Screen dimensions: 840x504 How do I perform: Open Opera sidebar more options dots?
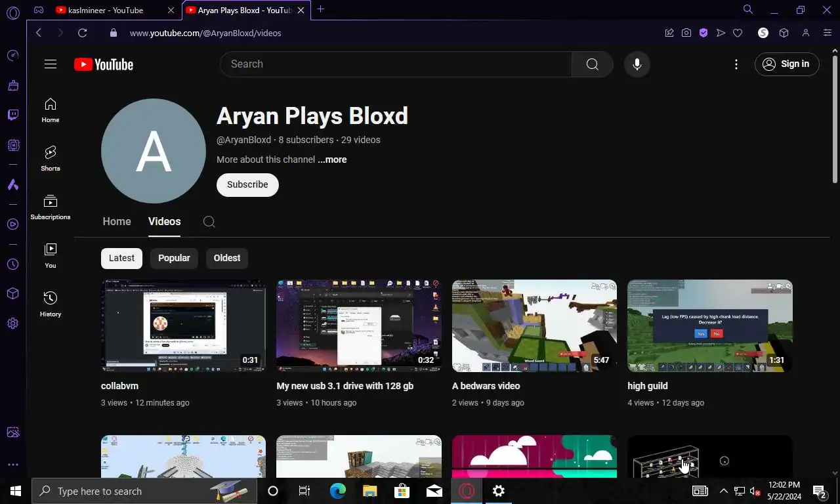[12, 465]
